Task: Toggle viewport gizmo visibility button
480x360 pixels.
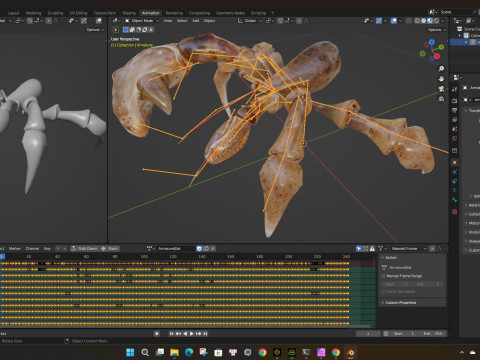Action: click(x=379, y=21)
